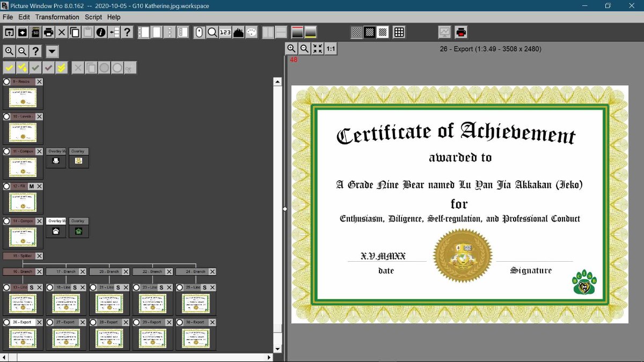Click the 1:1 zoom button
This screenshot has width=644, height=362.
click(x=331, y=49)
